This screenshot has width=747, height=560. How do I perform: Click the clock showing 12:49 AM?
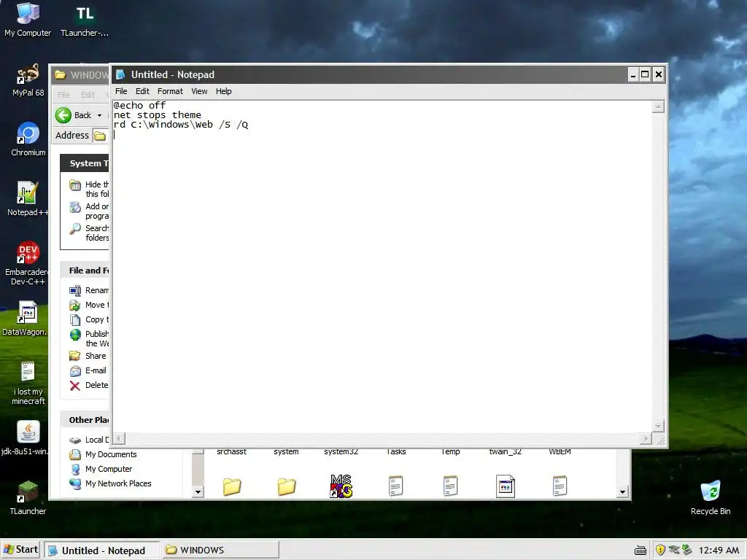click(719, 551)
